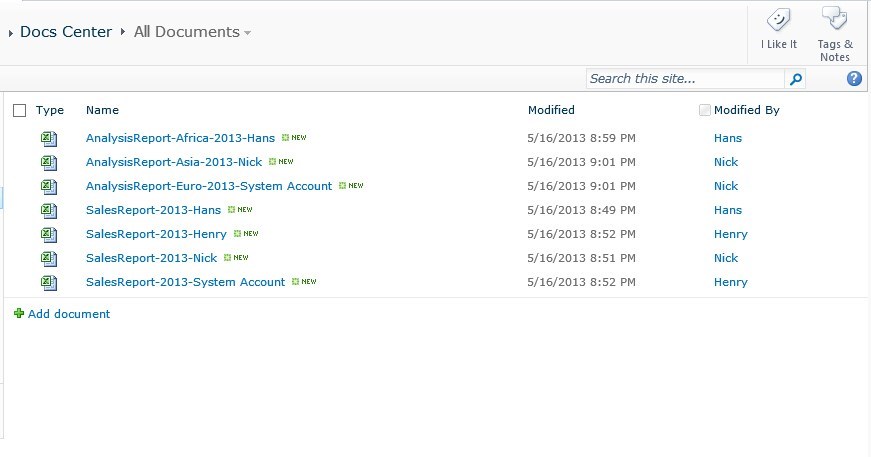This screenshot has height=457, width=871.
Task: Open the Tags & Notes icon
Action: tap(834, 19)
